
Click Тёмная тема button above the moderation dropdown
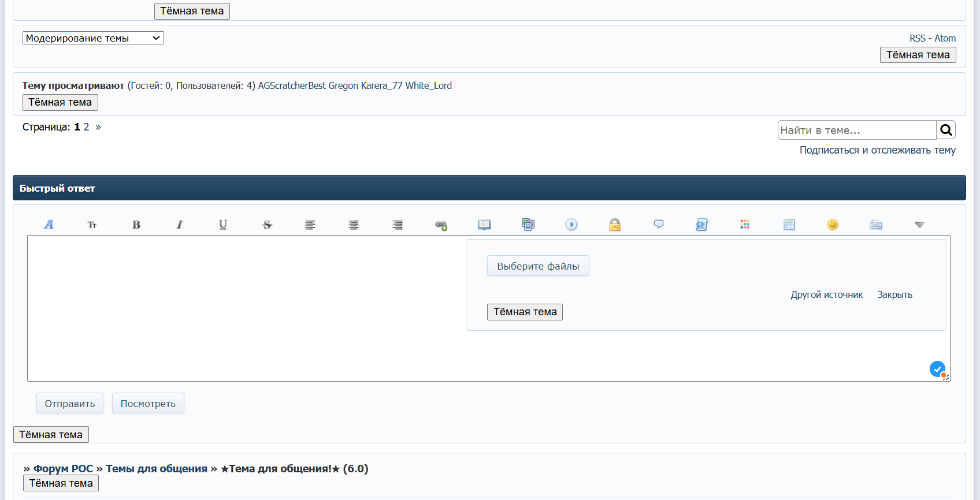click(x=192, y=11)
